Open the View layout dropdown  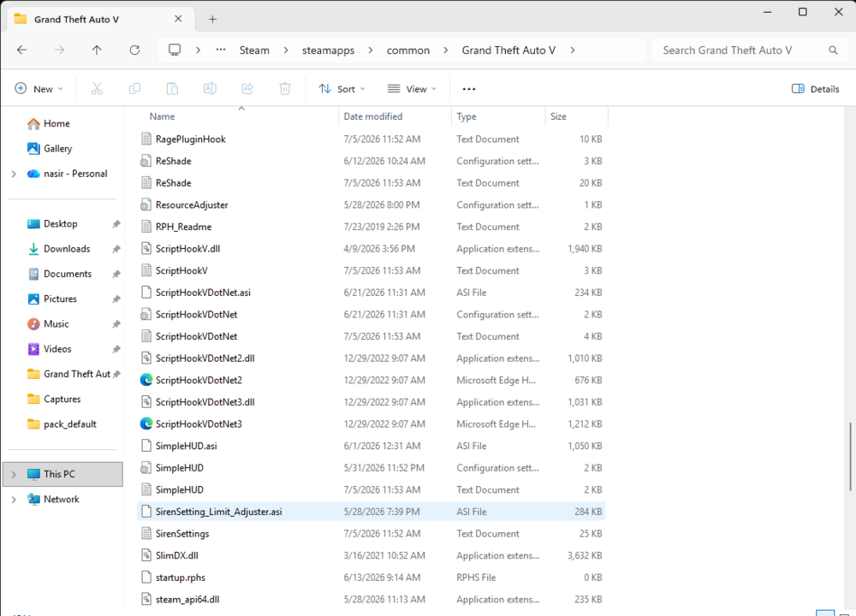[x=413, y=89]
